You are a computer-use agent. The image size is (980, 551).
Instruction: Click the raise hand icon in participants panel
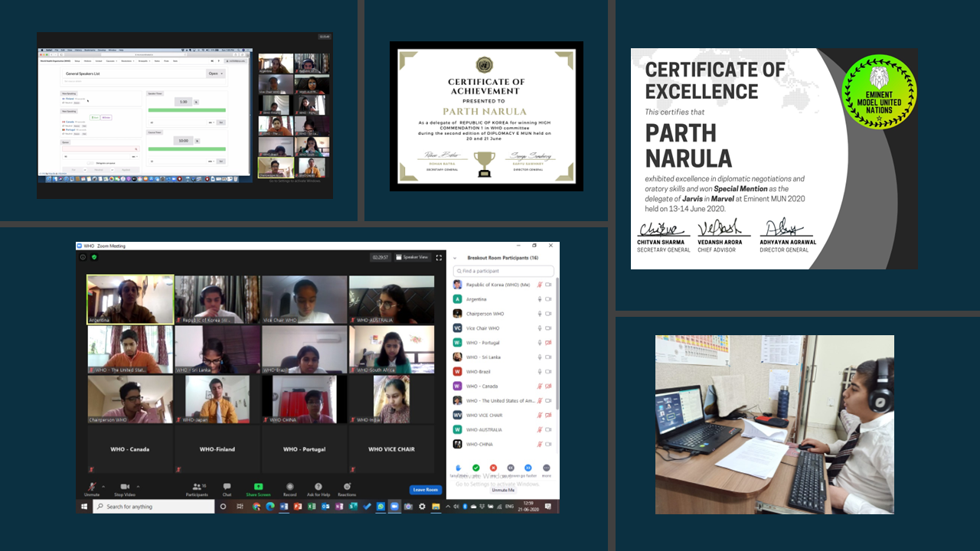458,468
